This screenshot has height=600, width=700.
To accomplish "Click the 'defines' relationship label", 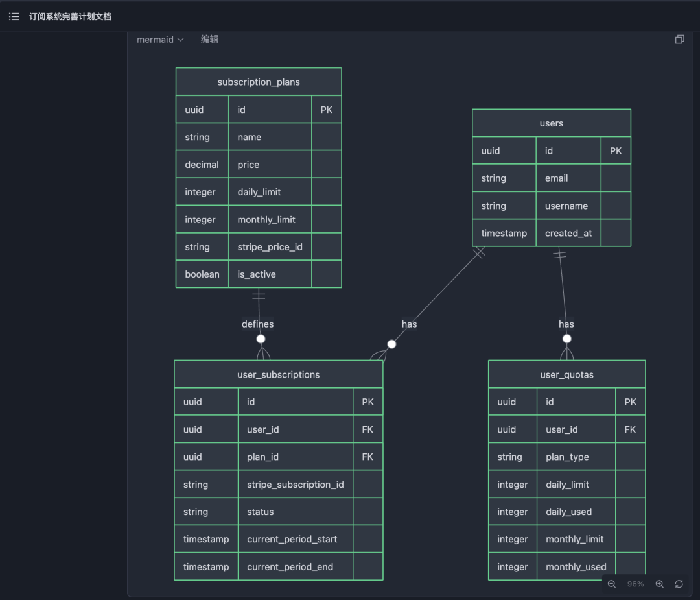I will 258,324.
